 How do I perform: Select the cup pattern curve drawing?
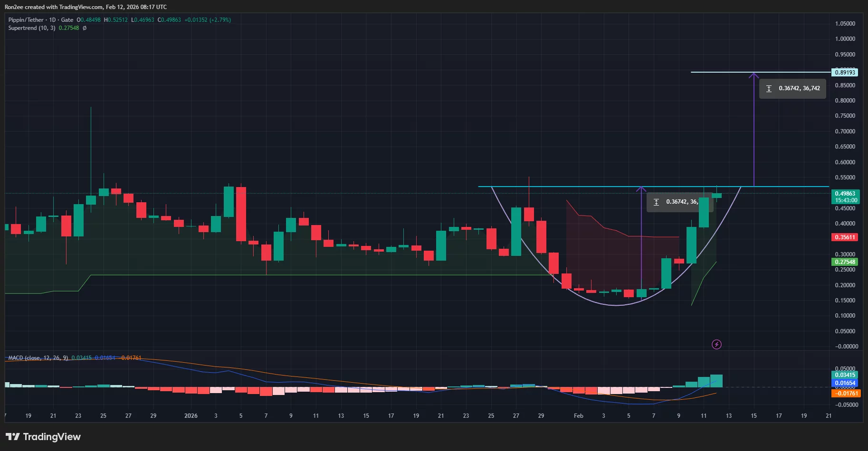pos(615,306)
